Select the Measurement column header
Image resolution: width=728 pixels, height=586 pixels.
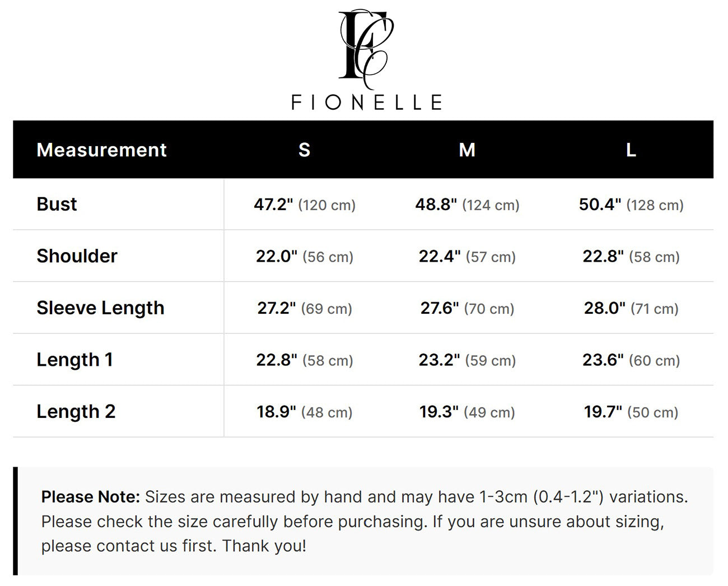tap(101, 150)
